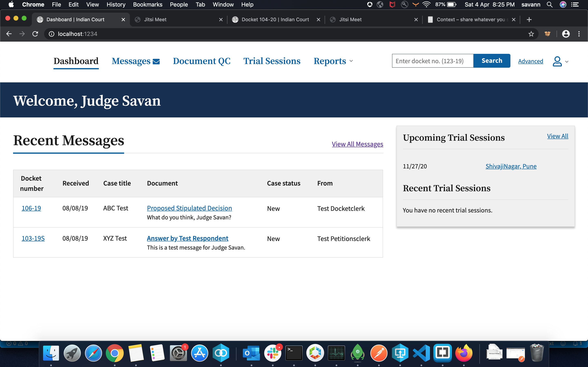Image resolution: width=588 pixels, height=367 pixels.
Task: Reload the page using the refresh icon
Action: (x=35, y=34)
